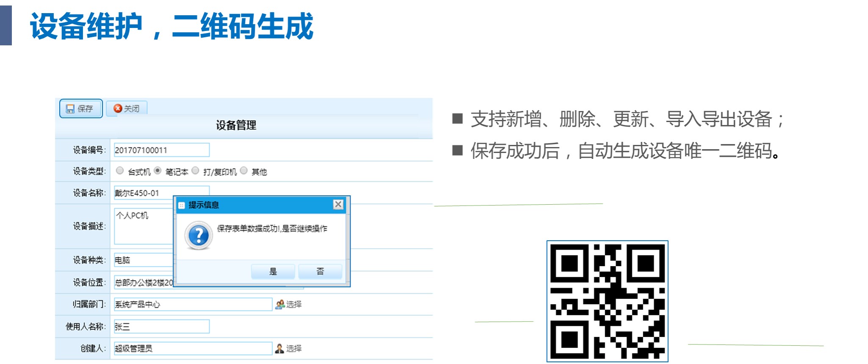Click the 设备编号 input field

pos(162,150)
